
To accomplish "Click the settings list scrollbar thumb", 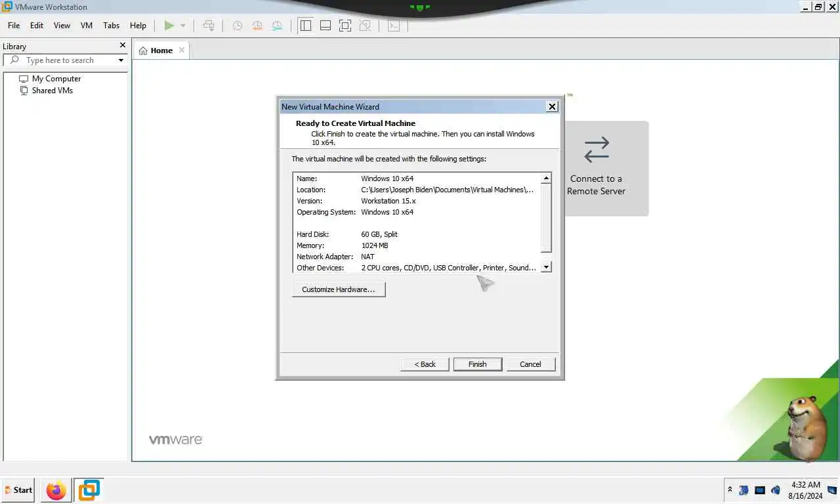I will point(546,218).
